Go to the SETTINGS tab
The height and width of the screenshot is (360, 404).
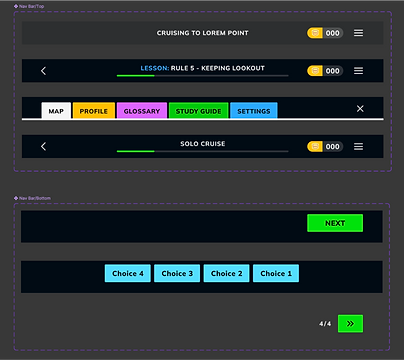[254, 111]
